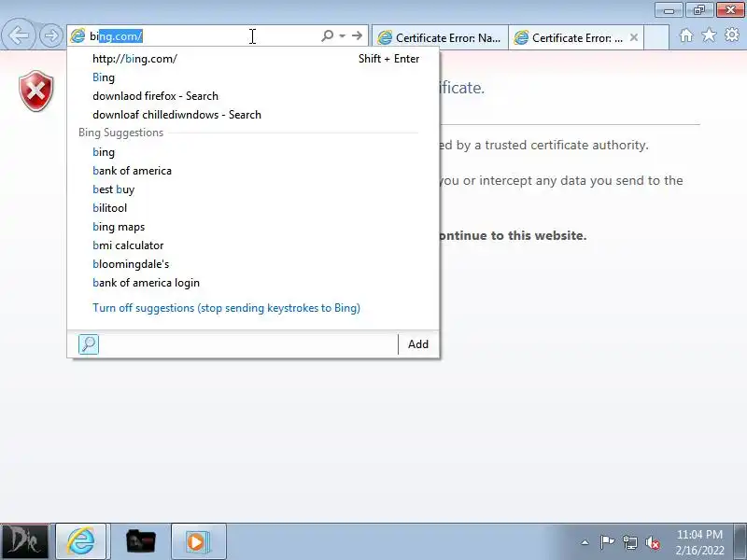Click the address bar text bing.com/
This screenshot has width=747, height=560.
[x=116, y=36]
